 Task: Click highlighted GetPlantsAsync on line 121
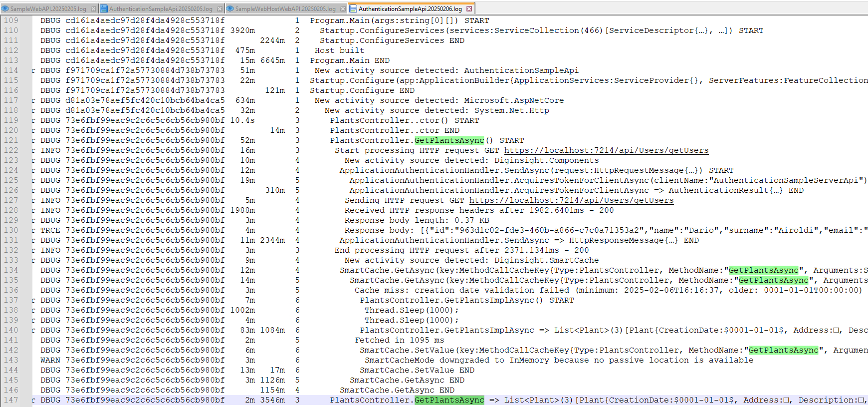click(x=449, y=140)
